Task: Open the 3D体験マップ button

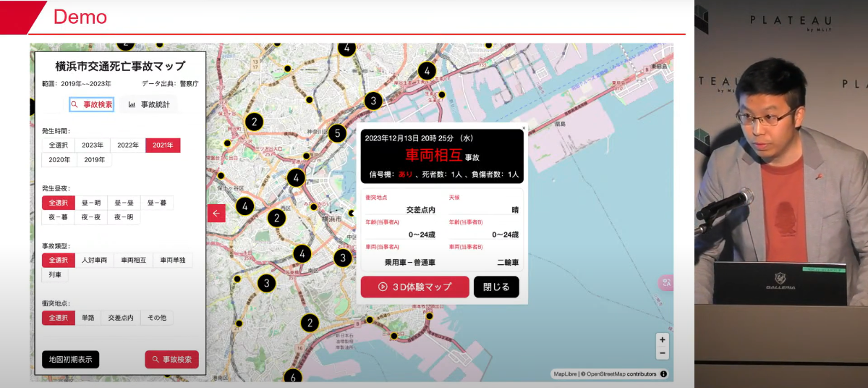Action: (x=414, y=287)
